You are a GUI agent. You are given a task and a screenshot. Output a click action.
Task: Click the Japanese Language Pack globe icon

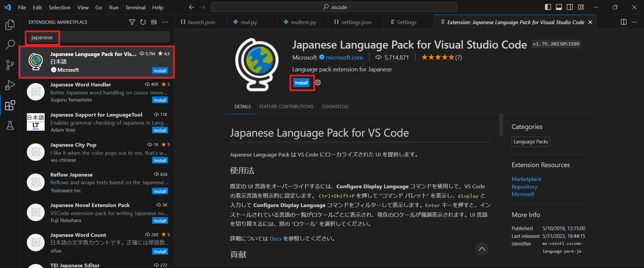click(257, 64)
